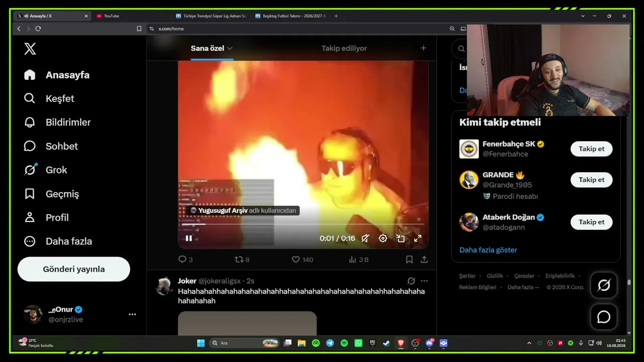The image size is (644, 362).
Task: Open Telegram from the taskbar
Action: [330, 343]
